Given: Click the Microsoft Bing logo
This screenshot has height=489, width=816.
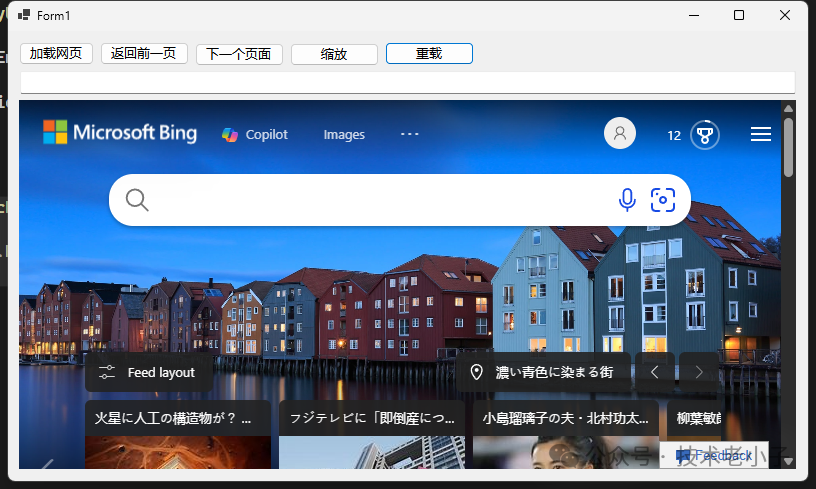Looking at the screenshot, I should pyautogui.click(x=119, y=133).
